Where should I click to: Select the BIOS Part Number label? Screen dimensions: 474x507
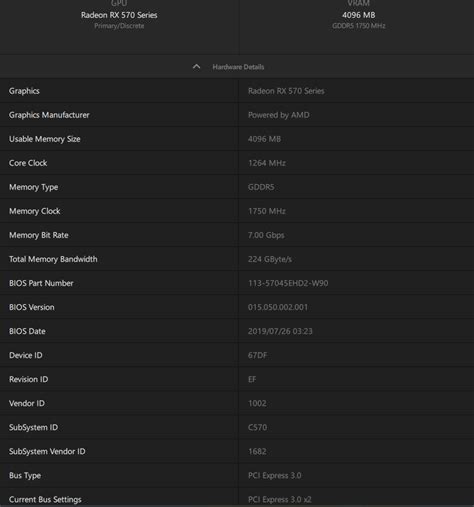tap(41, 283)
